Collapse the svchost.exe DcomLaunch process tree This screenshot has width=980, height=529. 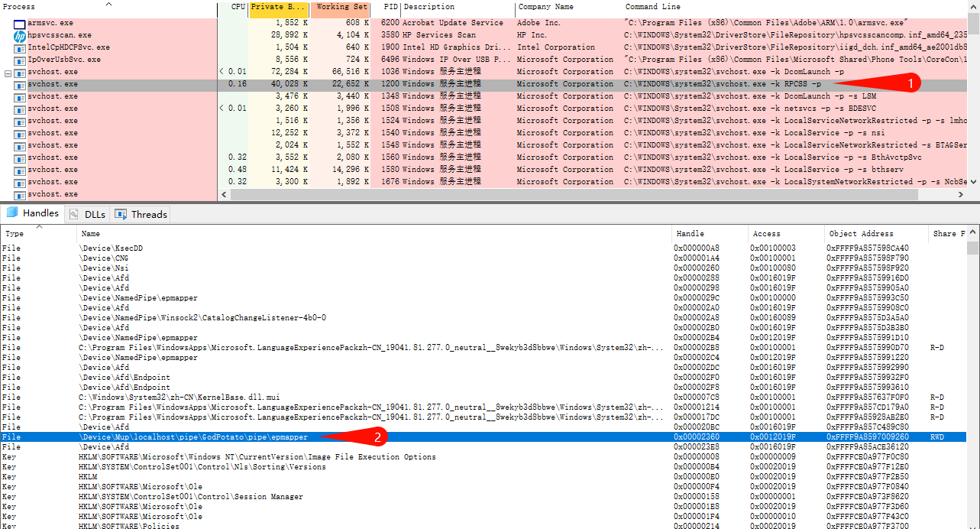click(8, 73)
